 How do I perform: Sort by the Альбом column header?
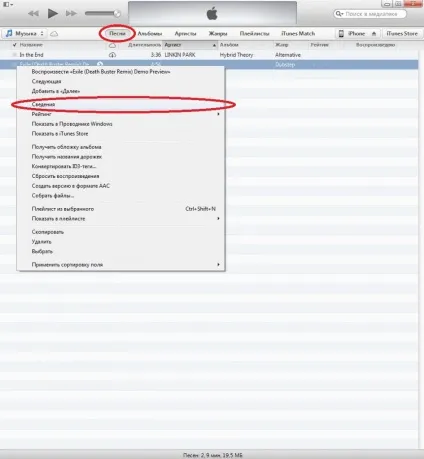(x=229, y=45)
